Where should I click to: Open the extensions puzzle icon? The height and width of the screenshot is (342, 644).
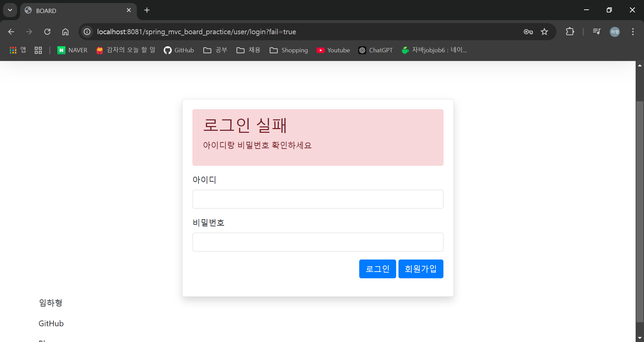click(570, 32)
